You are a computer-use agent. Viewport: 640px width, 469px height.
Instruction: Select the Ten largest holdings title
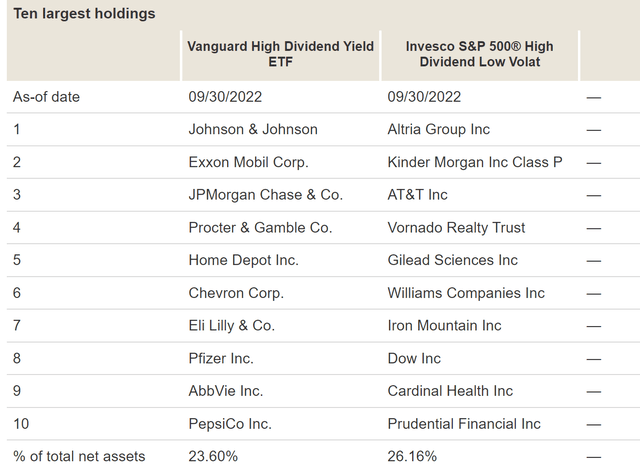pyautogui.click(x=84, y=13)
